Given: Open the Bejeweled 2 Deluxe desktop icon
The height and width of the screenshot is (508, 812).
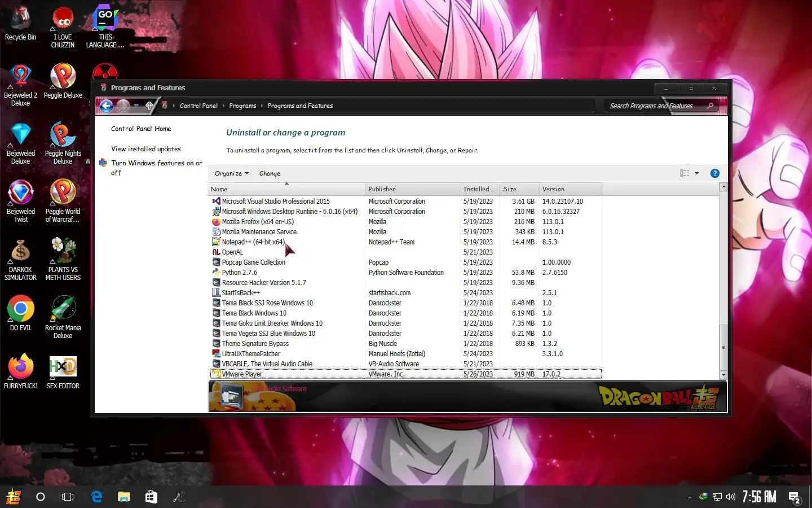Looking at the screenshot, I should coord(20,85).
